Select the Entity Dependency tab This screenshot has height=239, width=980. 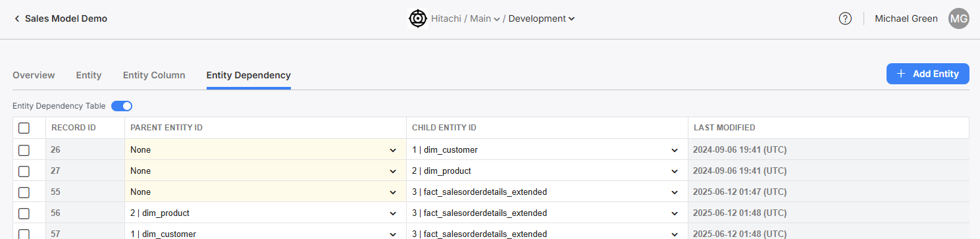point(248,75)
